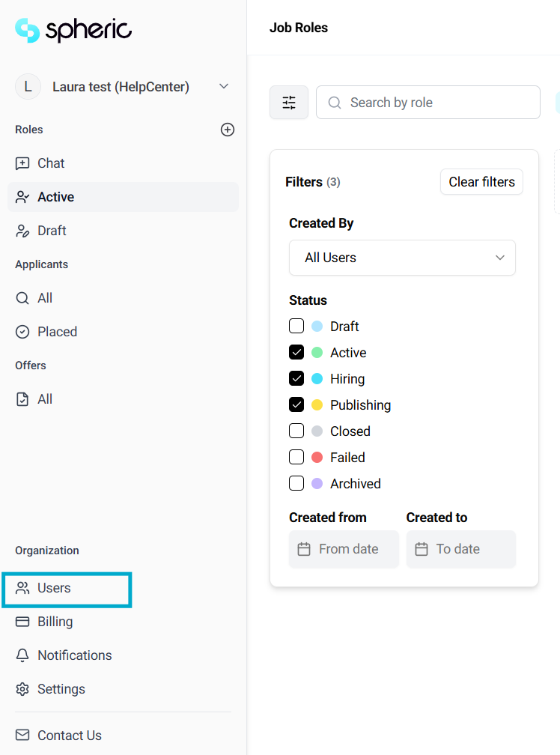Uncheck the Hiring status checkbox

(x=296, y=379)
